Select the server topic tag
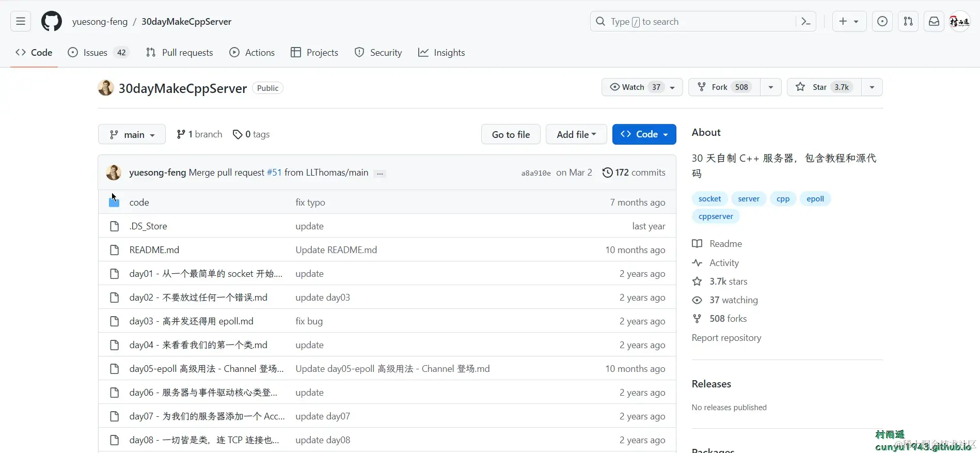Screen dimensions: 980x453 749,199
